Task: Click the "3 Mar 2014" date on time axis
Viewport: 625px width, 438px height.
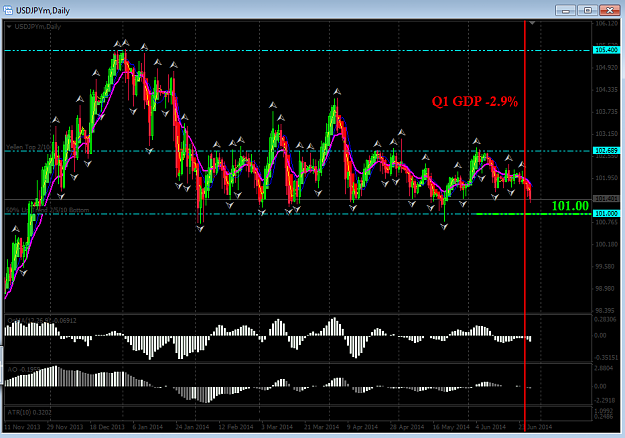Action: click(x=277, y=427)
